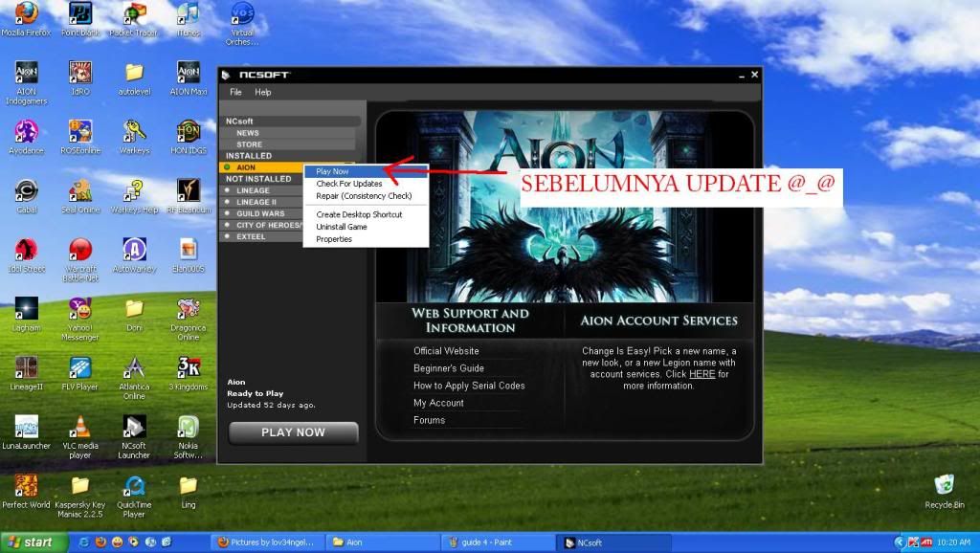Select LINEAGE II in not installed list
Viewport: 980px width, 553px height.
261,202
